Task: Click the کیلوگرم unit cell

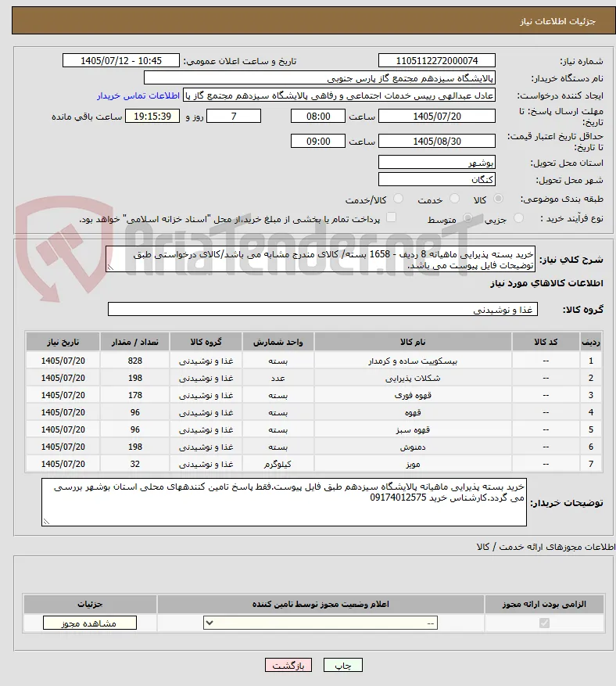Action: click(278, 464)
